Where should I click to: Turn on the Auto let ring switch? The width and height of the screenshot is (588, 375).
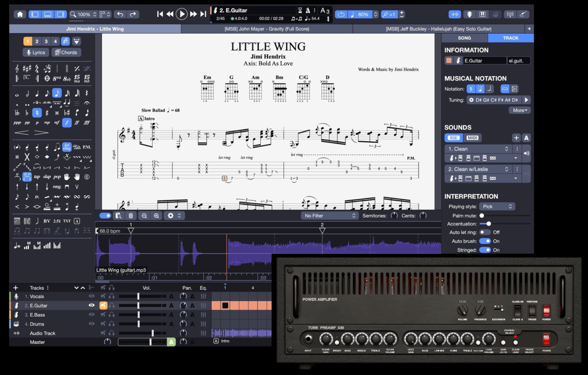click(x=484, y=232)
